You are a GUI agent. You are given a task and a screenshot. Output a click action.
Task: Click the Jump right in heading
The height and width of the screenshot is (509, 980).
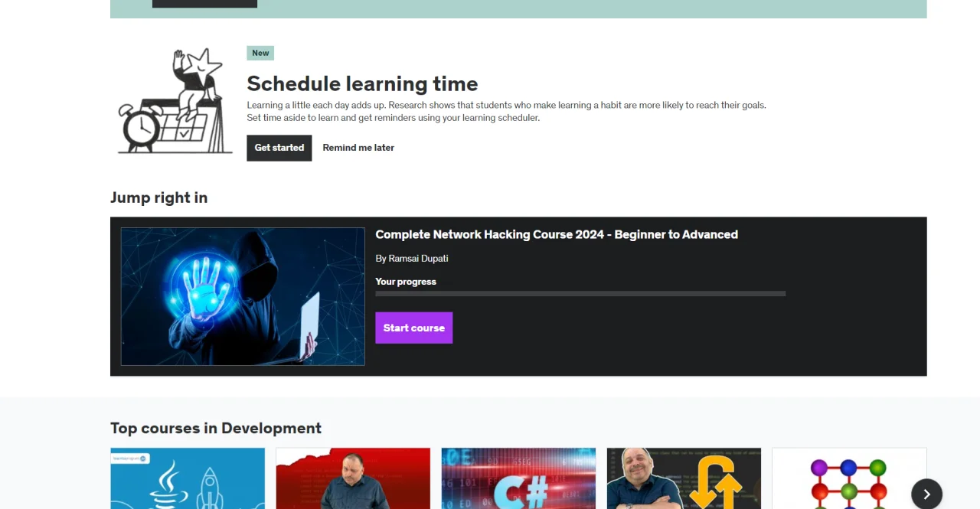tap(158, 197)
